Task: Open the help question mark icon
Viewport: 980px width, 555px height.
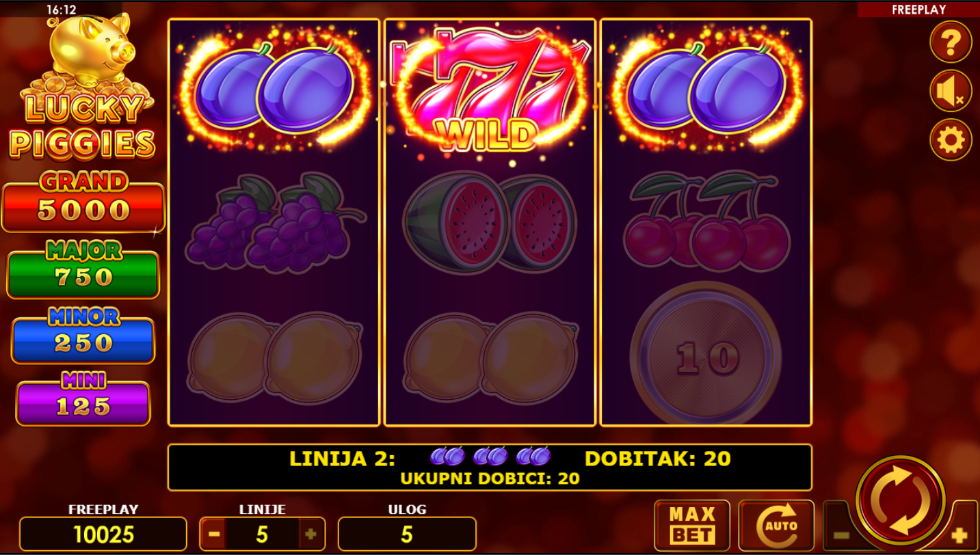Action: (951, 42)
